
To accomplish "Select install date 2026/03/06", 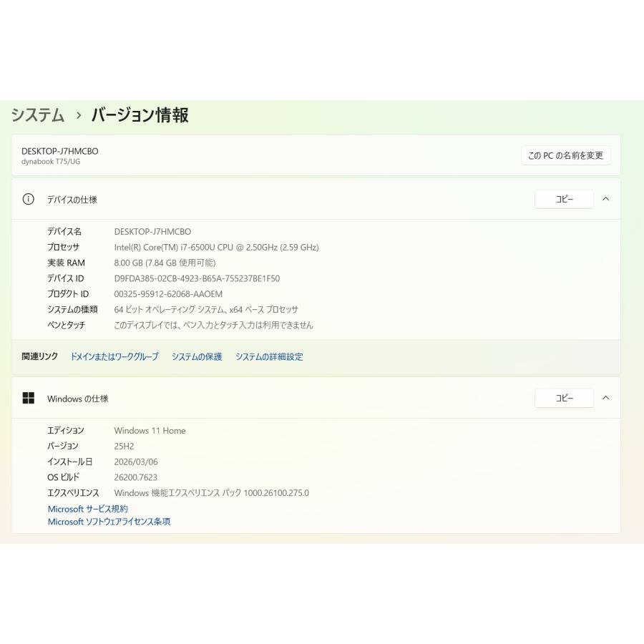I will pos(136,462).
